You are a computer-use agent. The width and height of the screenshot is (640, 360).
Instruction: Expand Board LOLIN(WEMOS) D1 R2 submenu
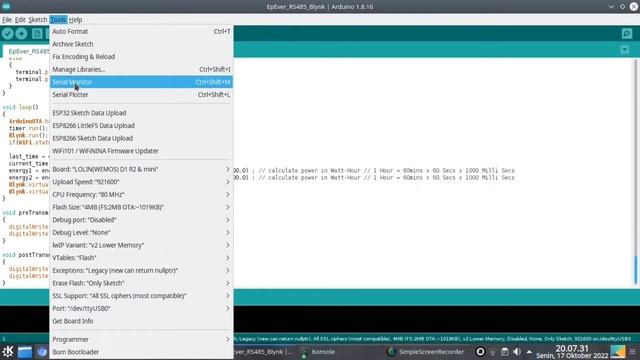click(x=141, y=169)
